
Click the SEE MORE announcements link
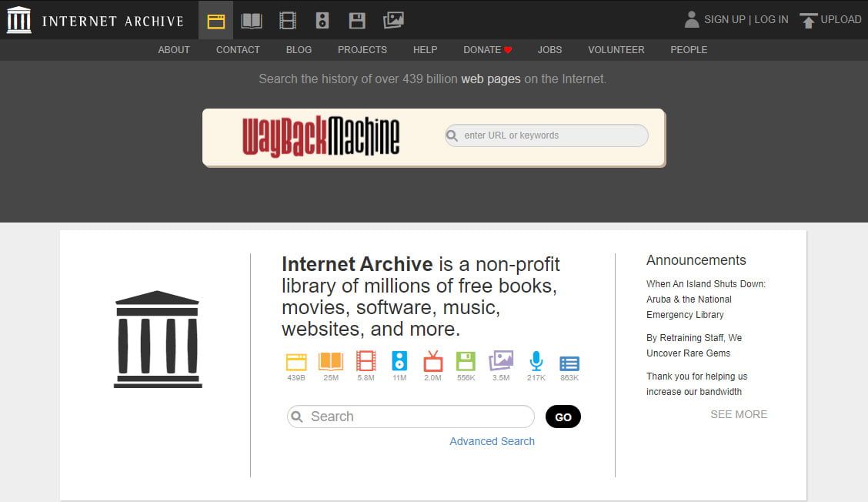[x=739, y=414]
